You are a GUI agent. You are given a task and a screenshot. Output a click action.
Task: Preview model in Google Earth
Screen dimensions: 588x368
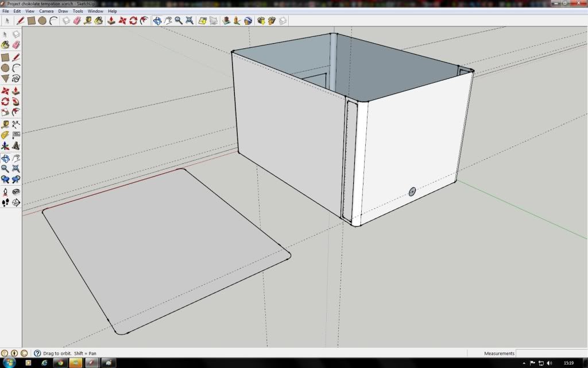click(248, 21)
